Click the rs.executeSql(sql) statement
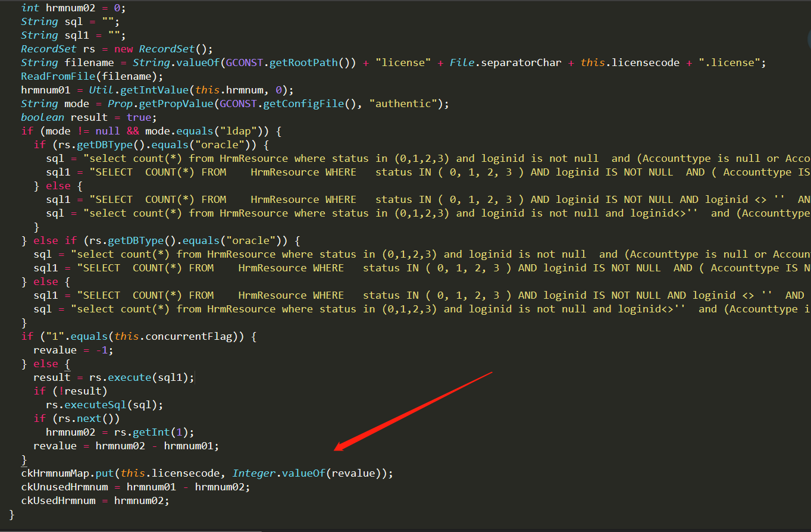This screenshot has height=532, width=811. coord(104,405)
